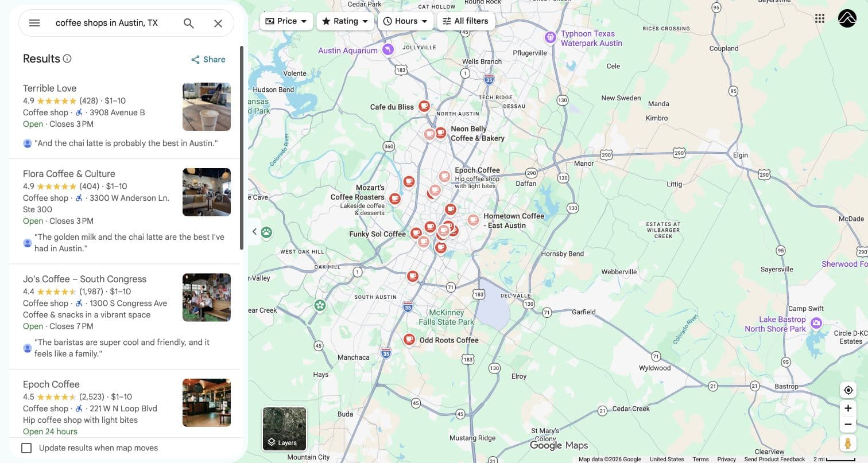
Task: Clear search with the X icon
Action: [x=218, y=24]
